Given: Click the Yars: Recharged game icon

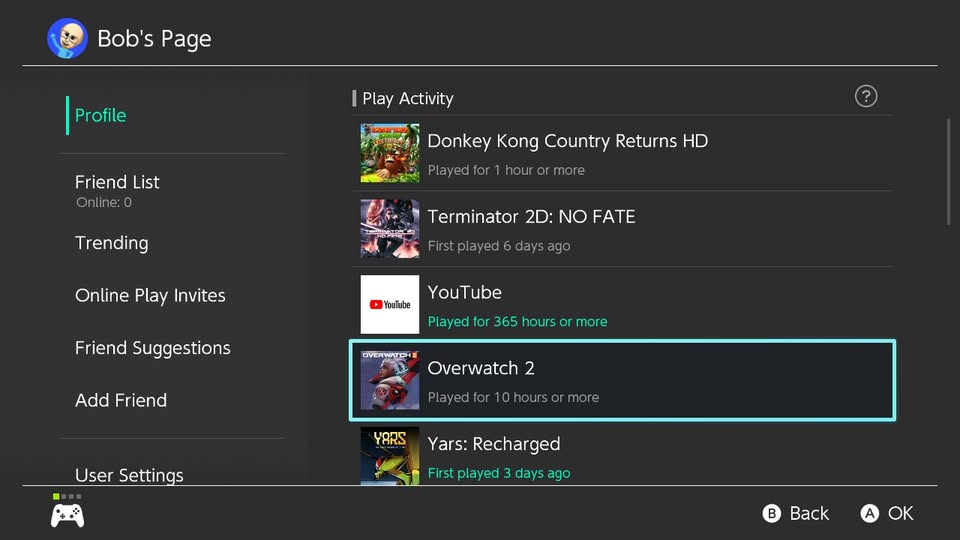Looking at the screenshot, I should tap(390, 456).
